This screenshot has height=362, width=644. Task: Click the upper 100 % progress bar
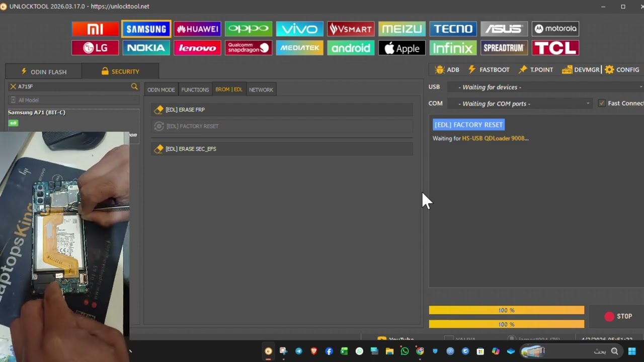pyautogui.click(x=507, y=310)
